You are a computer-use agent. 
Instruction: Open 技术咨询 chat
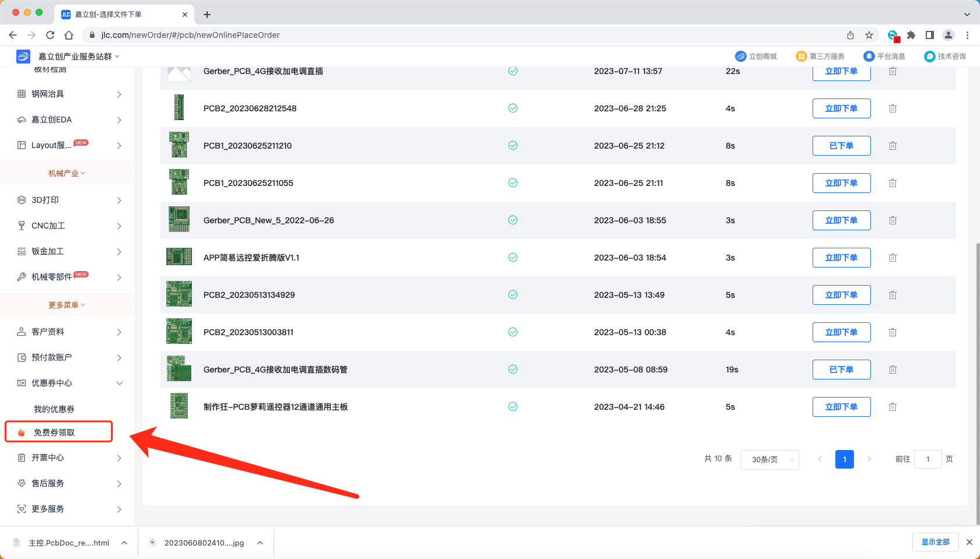click(945, 56)
